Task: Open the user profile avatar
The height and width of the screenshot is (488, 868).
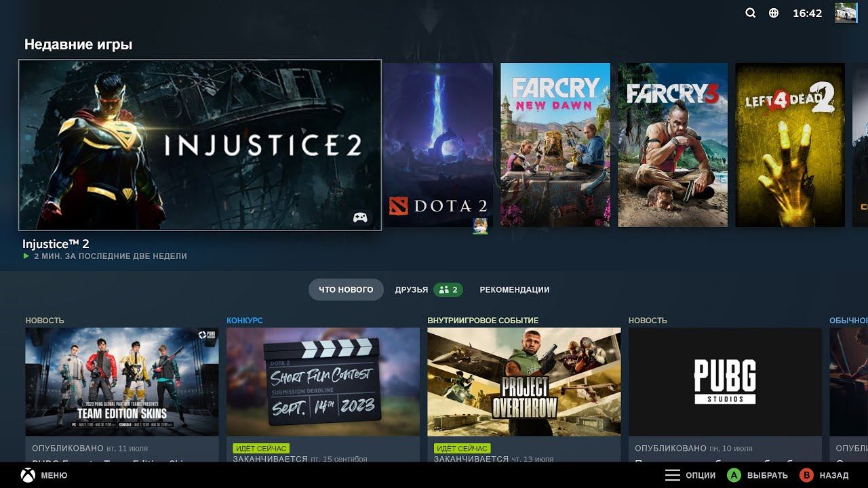Action: [x=846, y=13]
